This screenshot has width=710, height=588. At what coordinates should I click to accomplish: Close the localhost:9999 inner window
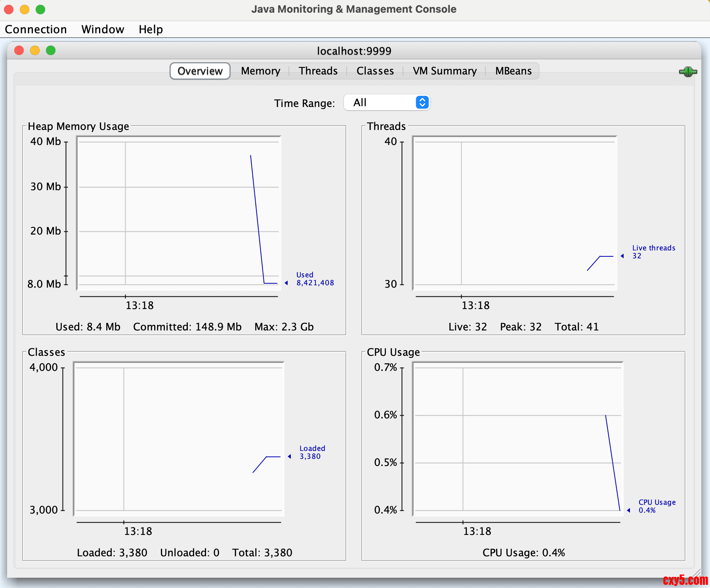pyautogui.click(x=19, y=51)
